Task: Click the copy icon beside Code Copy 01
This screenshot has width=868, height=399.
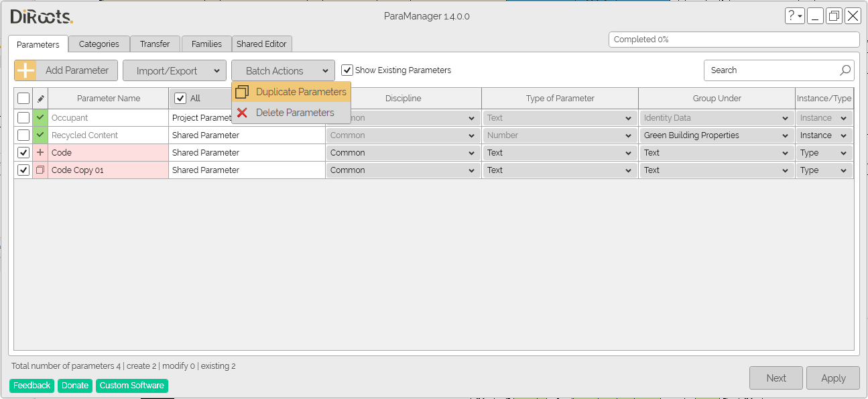Action: tap(40, 170)
